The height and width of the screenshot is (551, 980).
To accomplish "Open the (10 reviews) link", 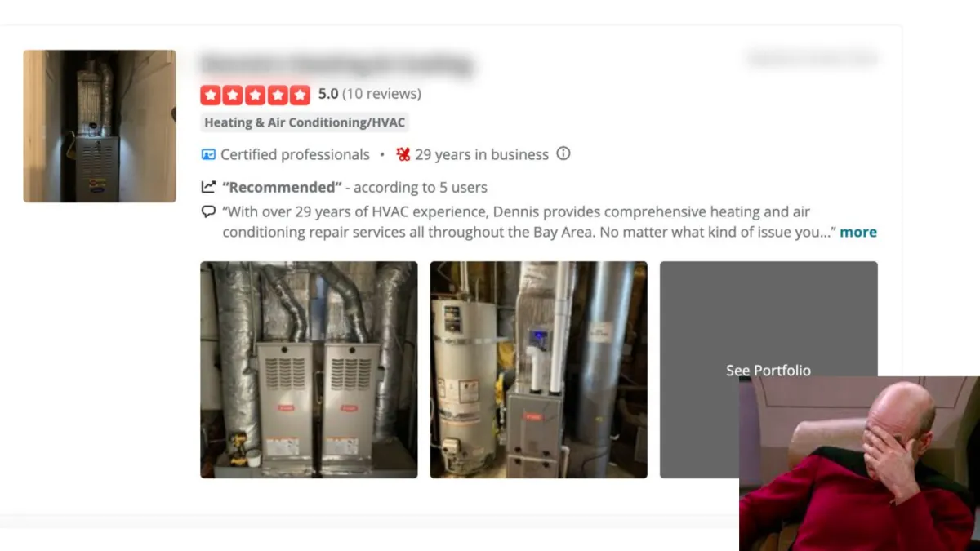I will [x=381, y=94].
